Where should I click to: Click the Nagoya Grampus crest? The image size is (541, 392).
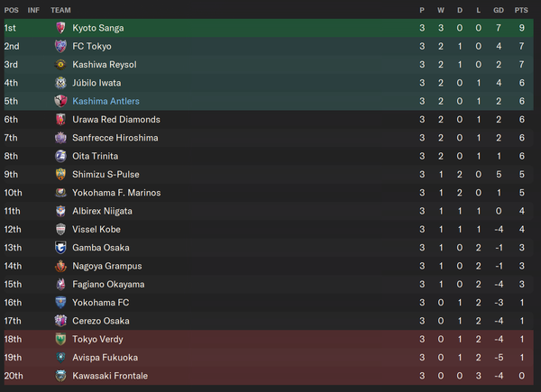pyautogui.click(x=60, y=266)
